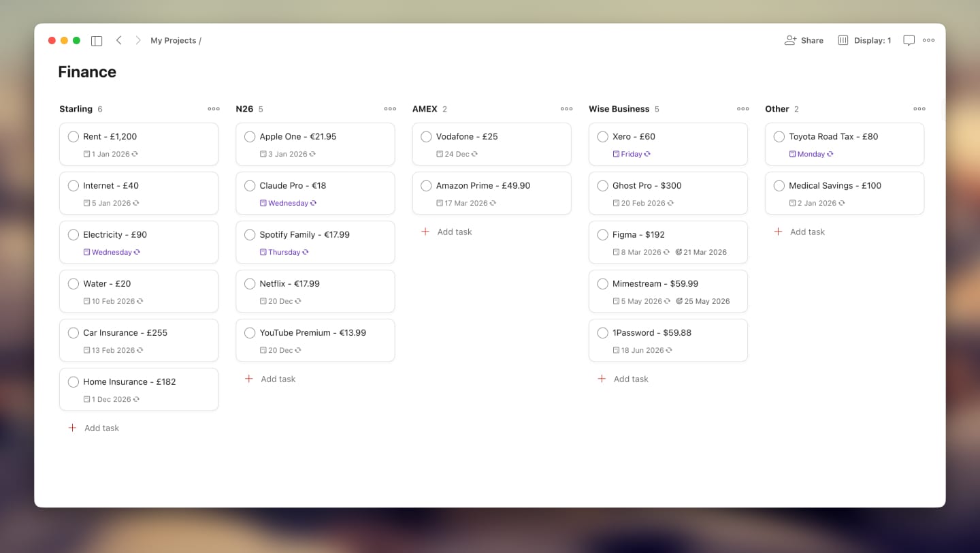
Task: Open the Wise Business section options menu
Action: [742, 108]
